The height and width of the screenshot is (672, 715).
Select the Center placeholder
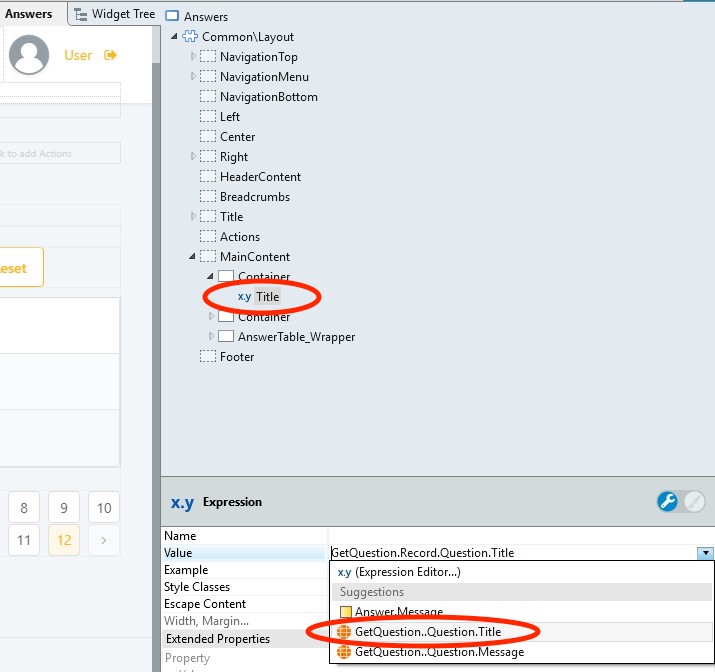coord(238,137)
